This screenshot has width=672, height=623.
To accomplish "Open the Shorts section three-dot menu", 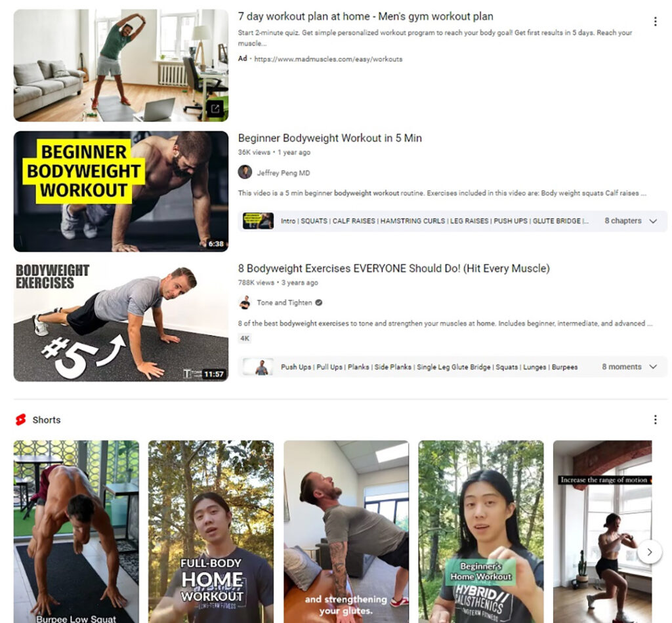I will pos(655,420).
